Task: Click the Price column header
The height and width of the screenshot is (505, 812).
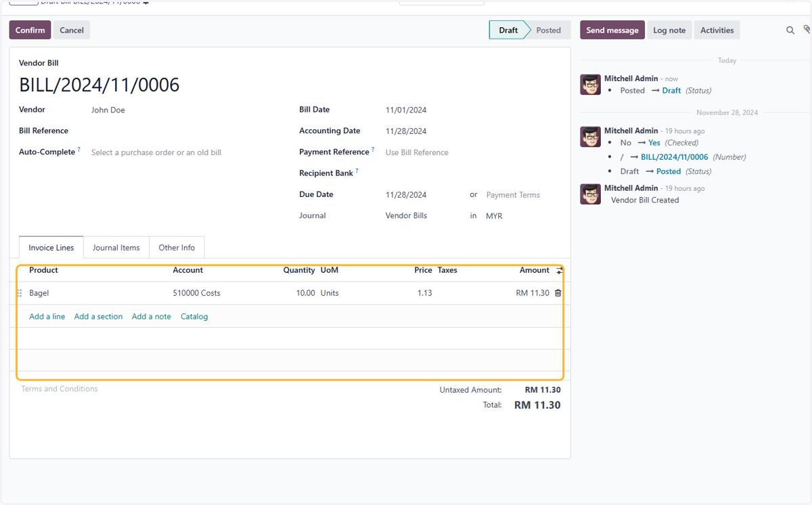Action: click(x=423, y=270)
